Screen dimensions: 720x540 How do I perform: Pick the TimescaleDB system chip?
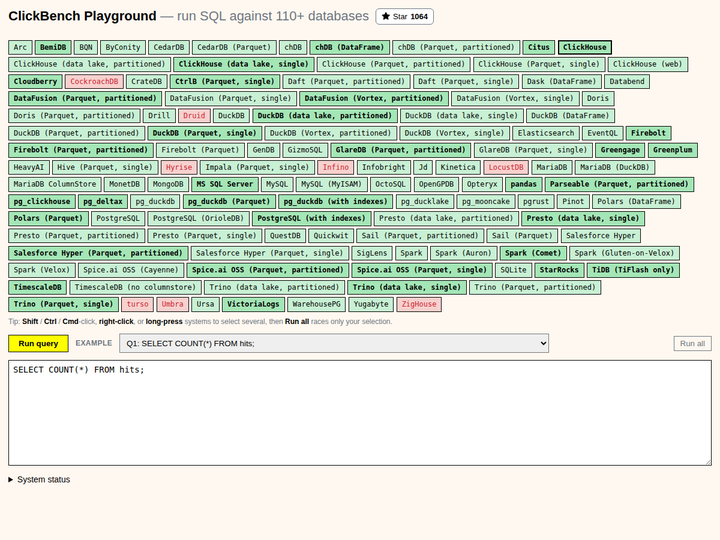pyautogui.click(x=38, y=287)
